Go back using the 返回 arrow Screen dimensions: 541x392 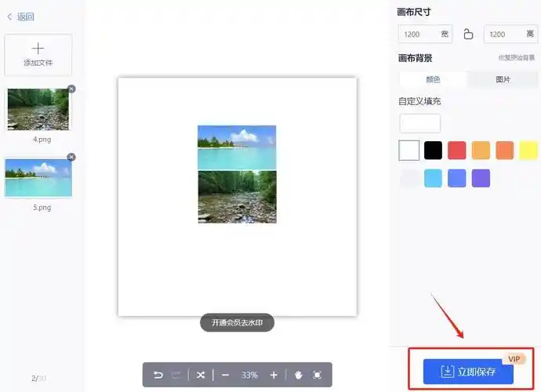coord(20,16)
